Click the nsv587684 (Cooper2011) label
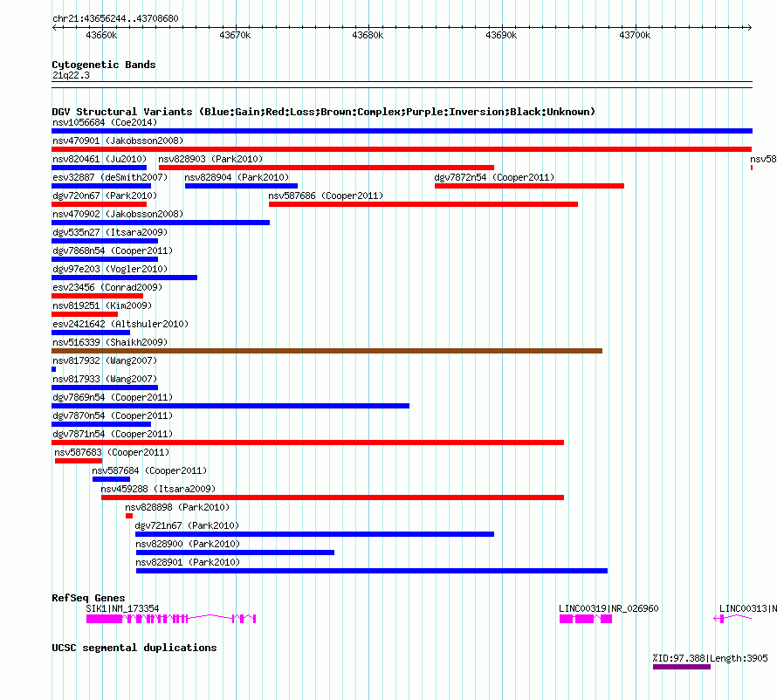Viewport: 777px width, 700px height. (149, 470)
